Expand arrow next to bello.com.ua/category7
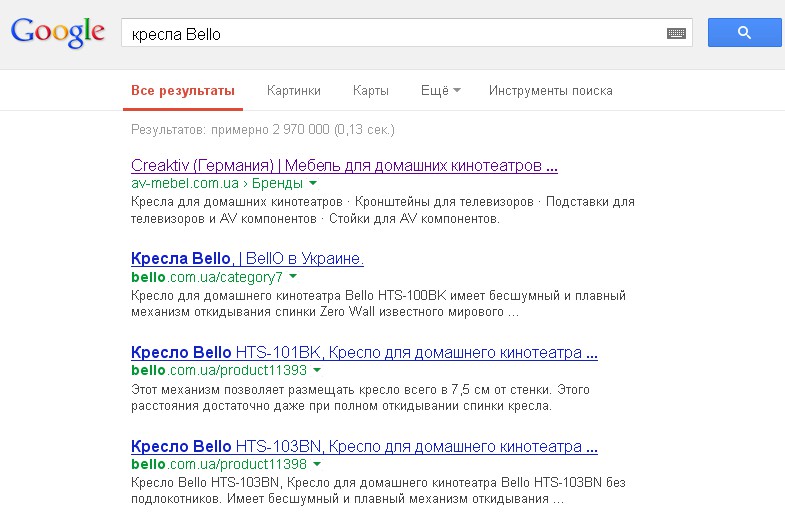Image resolution: width=785 pixels, height=530 pixels. point(293,276)
